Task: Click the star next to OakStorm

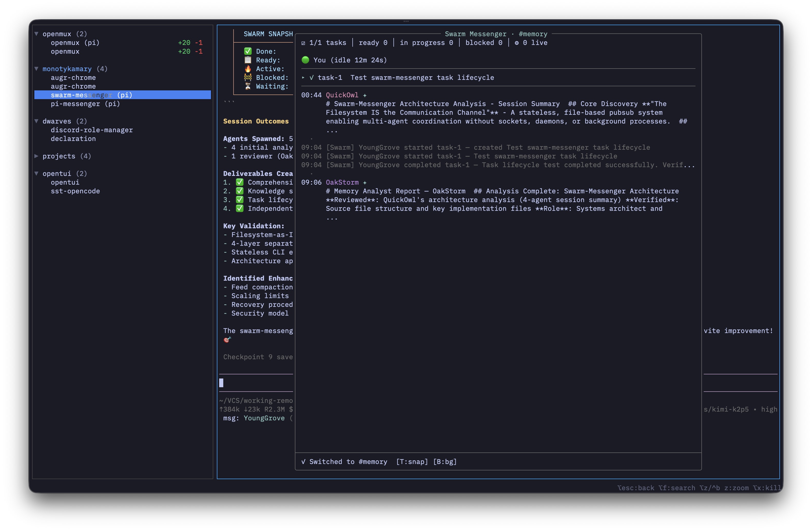Action: click(365, 183)
